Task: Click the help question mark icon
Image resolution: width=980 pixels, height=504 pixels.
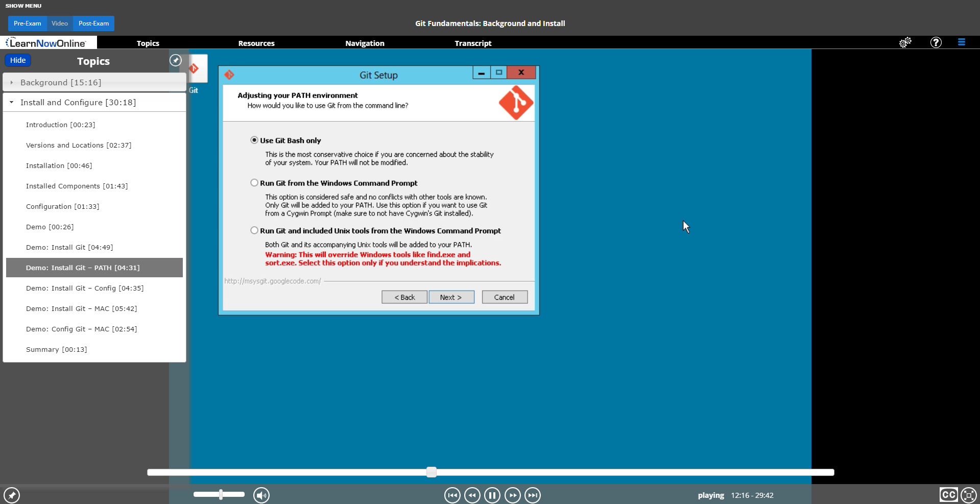Action: tap(936, 43)
